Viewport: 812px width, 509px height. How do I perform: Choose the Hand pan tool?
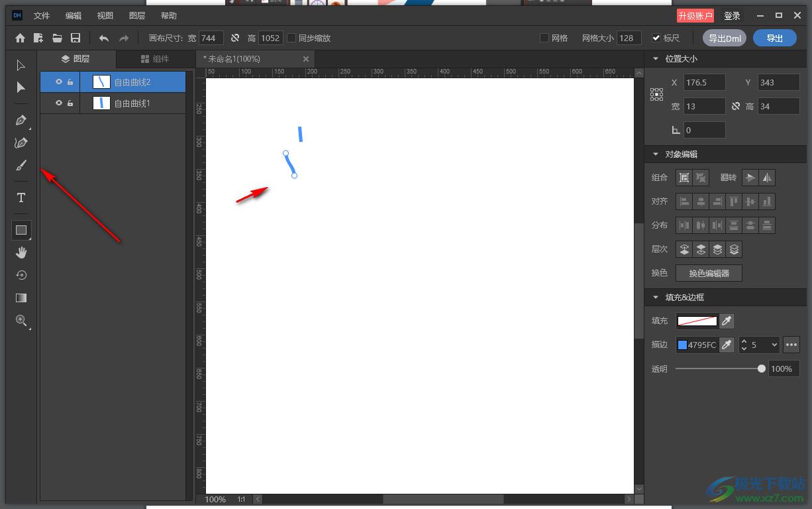click(21, 253)
